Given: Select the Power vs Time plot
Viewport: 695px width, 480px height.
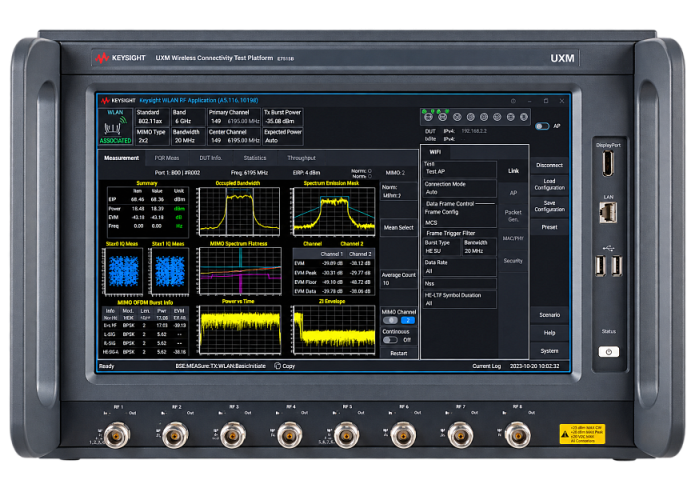Looking at the screenshot, I should 239,330.
